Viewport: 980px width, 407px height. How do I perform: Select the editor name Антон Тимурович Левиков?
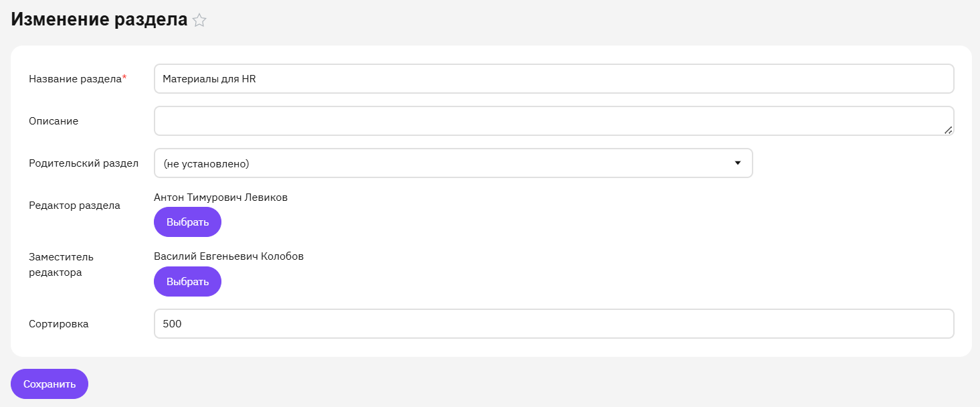pos(221,197)
